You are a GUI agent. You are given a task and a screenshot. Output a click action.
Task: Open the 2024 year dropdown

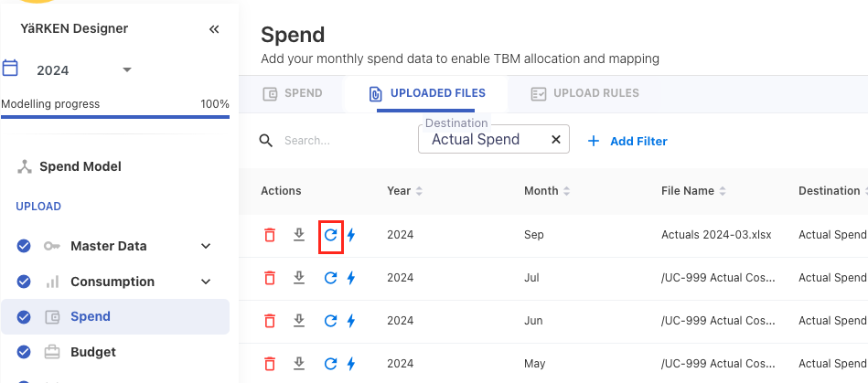pos(127,70)
